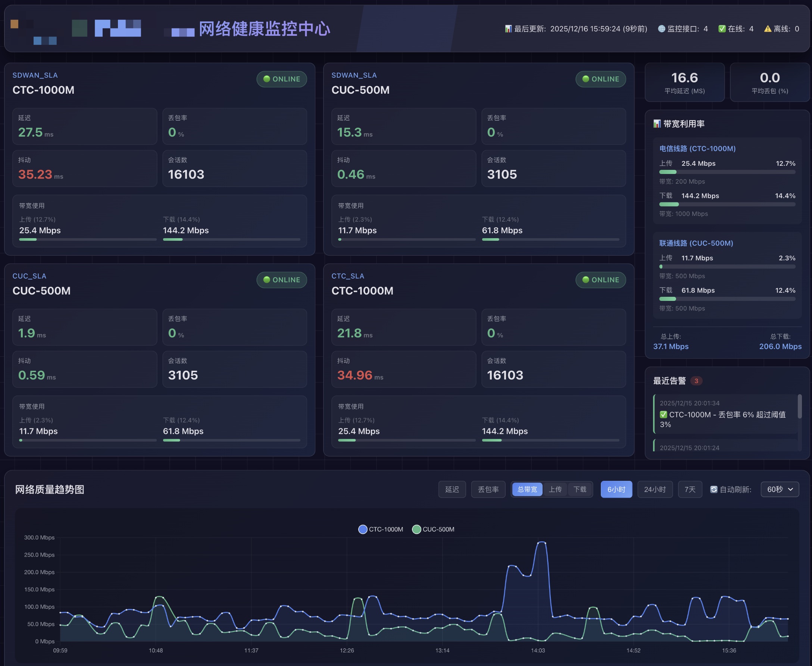Click the warning triangle icon beside 离线
The width and height of the screenshot is (812, 666).
pyautogui.click(x=768, y=29)
